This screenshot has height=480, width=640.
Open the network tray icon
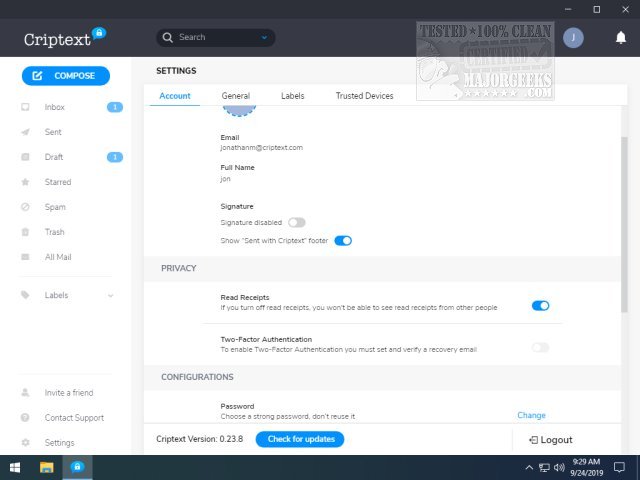point(544,467)
